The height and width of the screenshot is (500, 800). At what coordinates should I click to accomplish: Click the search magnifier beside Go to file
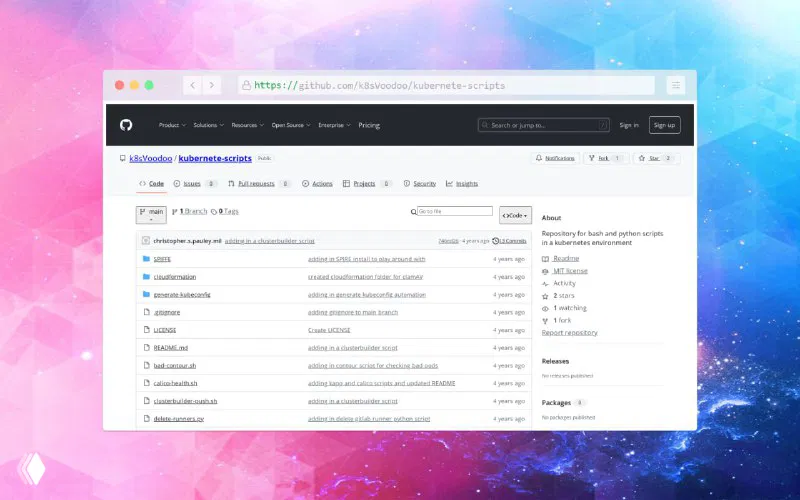tap(413, 212)
